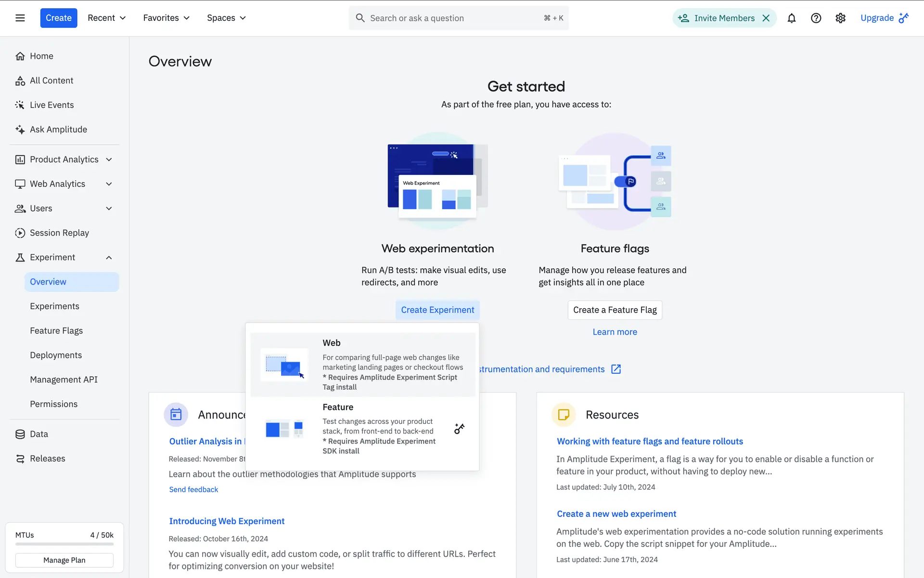924x578 pixels.
Task: Open the external link icon beside requirements
Action: (x=616, y=369)
